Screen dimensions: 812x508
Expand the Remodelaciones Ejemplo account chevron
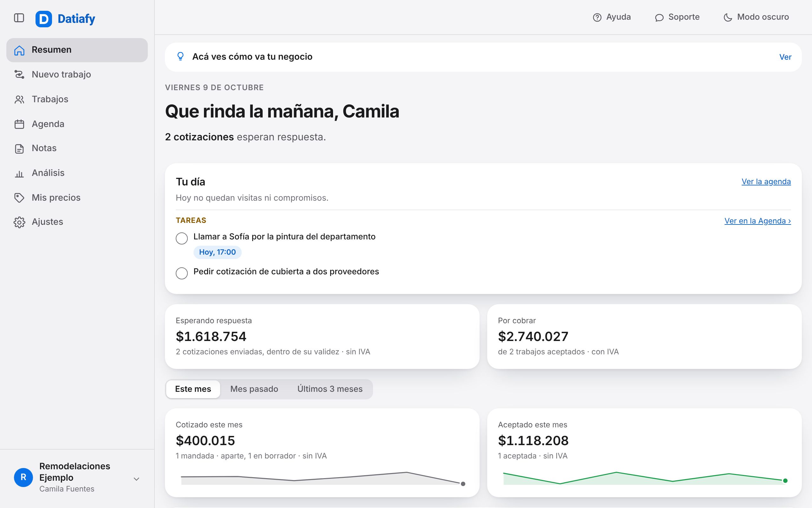coord(136,479)
